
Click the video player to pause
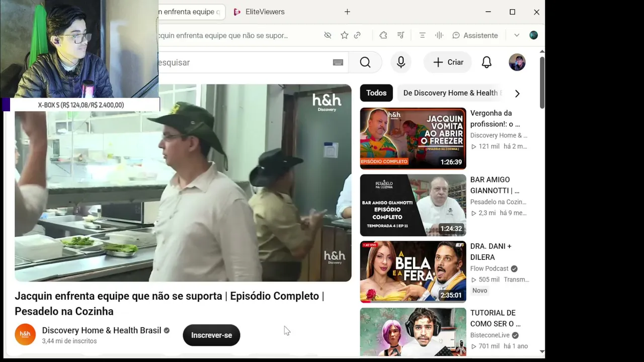(183, 183)
